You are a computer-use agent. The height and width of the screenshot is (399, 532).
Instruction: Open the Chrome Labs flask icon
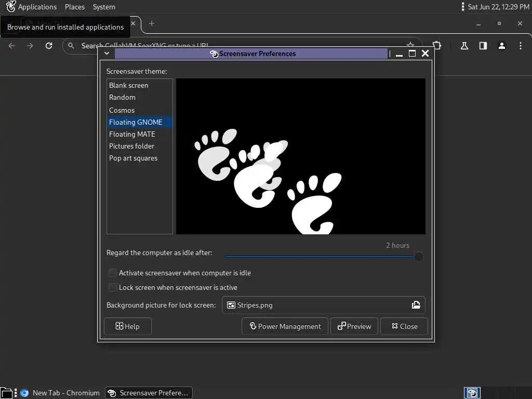pyautogui.click(x=464, y=46)
